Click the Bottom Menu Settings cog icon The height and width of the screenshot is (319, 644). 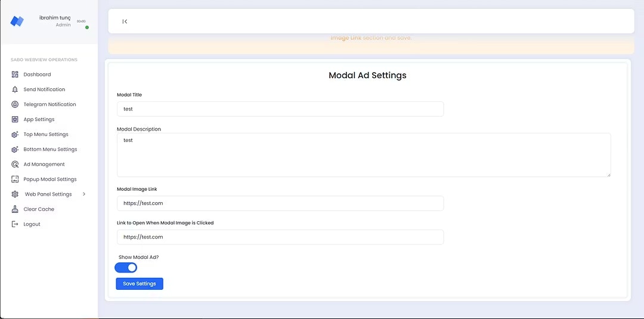(x=15, y=150)
